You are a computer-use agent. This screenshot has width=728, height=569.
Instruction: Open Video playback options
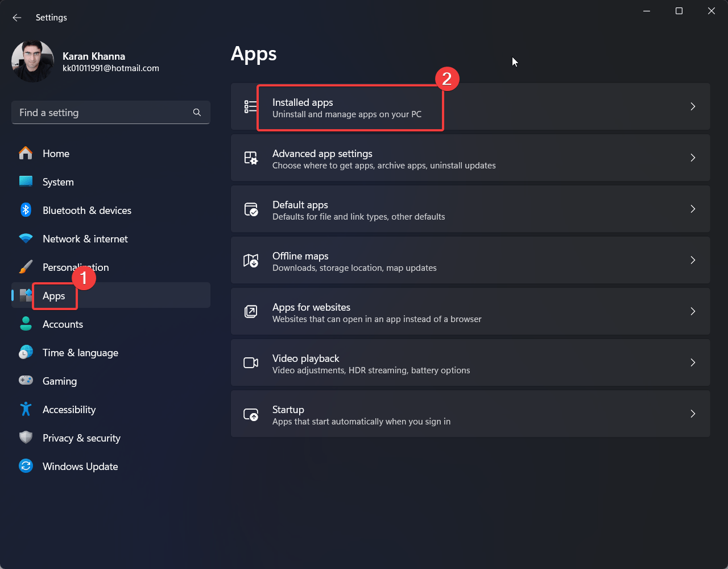tap(470, 362)
